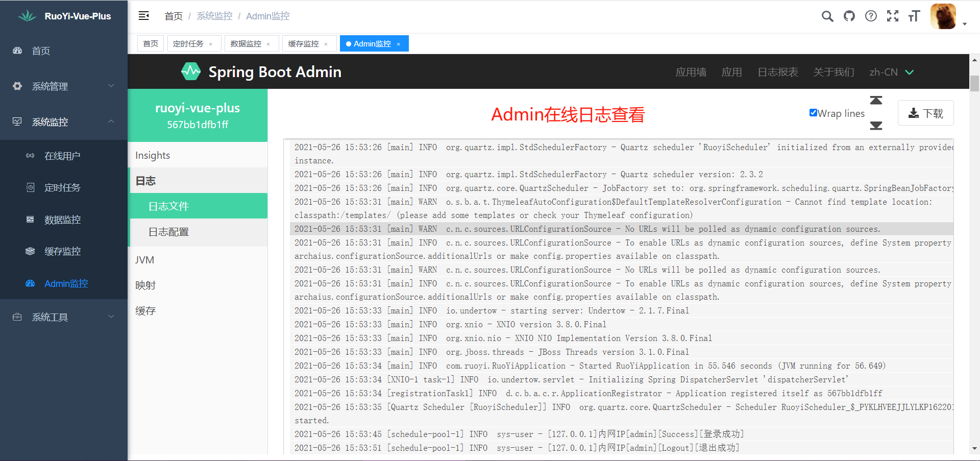Open the 映射 section
This screenshot has width=980, height=461.
198,285
